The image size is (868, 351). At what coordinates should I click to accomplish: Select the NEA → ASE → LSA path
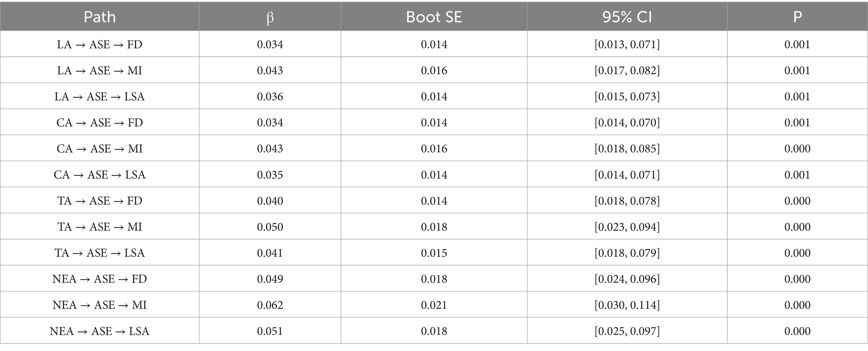(x=100, y=331)
